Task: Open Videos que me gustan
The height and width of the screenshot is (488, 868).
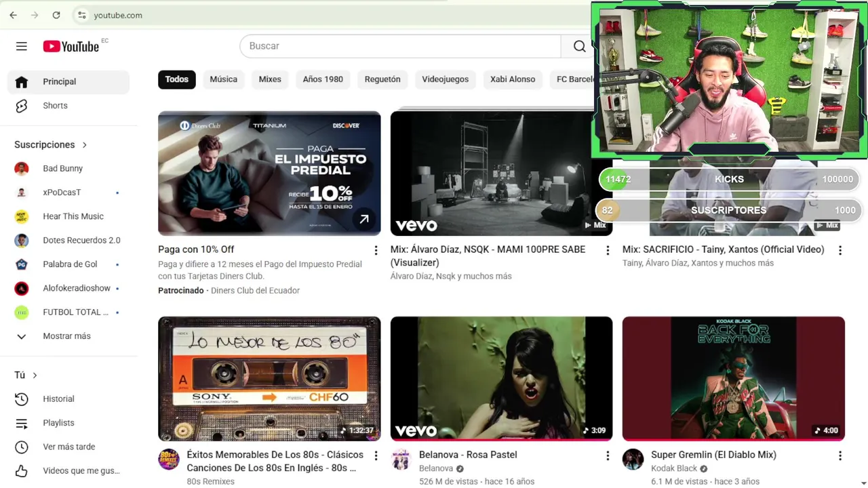Action: pos(68,471)
